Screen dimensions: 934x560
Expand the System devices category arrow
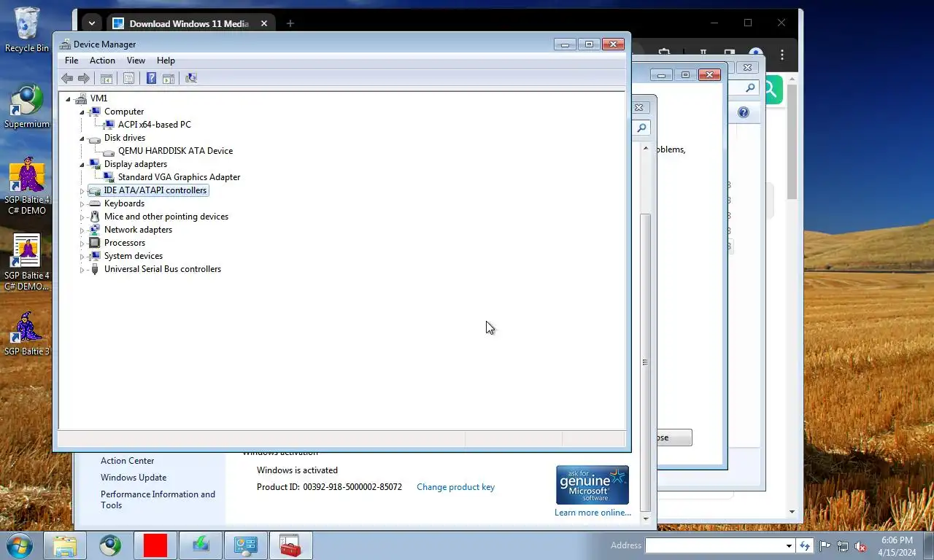click(x=82, y=256)
